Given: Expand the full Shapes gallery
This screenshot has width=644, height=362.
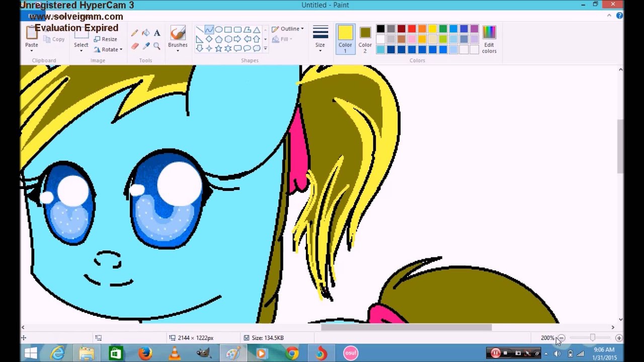Looking at the screenshot, I should tap(265, 49).
